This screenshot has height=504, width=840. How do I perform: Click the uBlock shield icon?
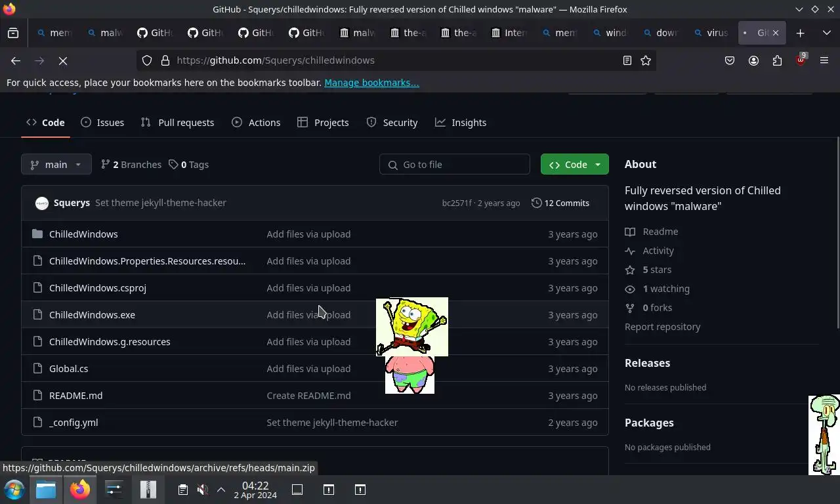click(x=801, y=60)
